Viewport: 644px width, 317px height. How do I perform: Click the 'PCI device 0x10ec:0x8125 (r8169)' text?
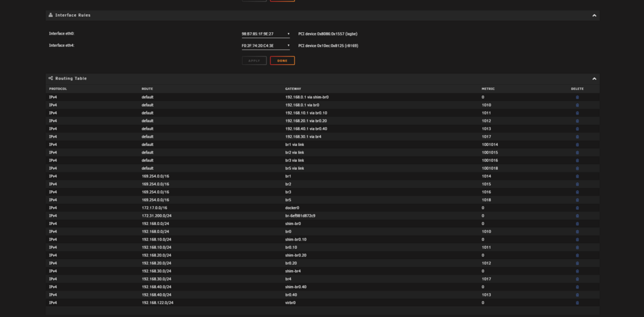(x=328, y=46)
